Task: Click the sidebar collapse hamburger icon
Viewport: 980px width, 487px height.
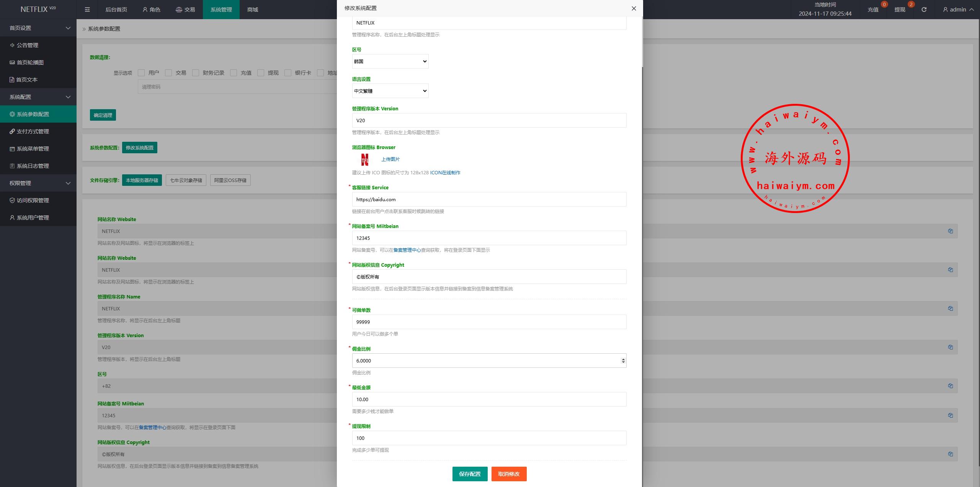Action: click(87, 10)
